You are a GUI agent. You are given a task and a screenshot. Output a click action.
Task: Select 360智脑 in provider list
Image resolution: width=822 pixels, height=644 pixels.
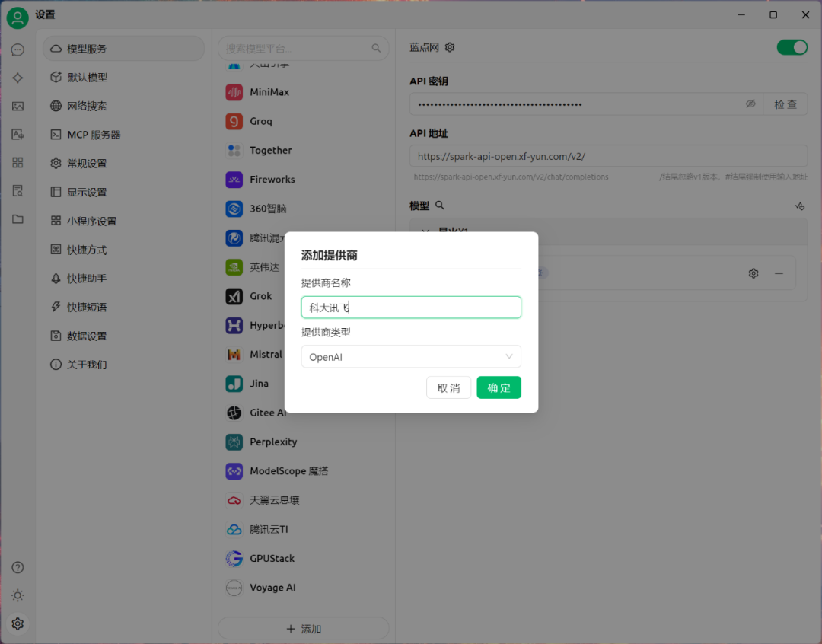point(304,209)
